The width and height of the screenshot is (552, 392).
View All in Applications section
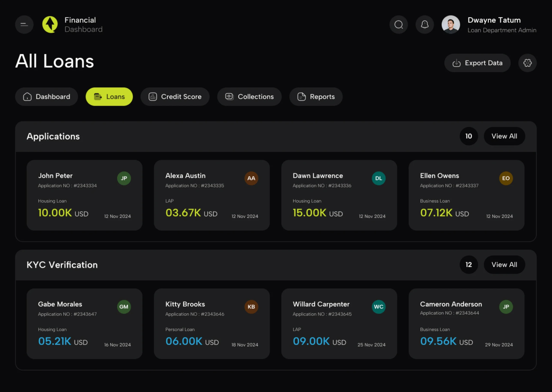504,136
